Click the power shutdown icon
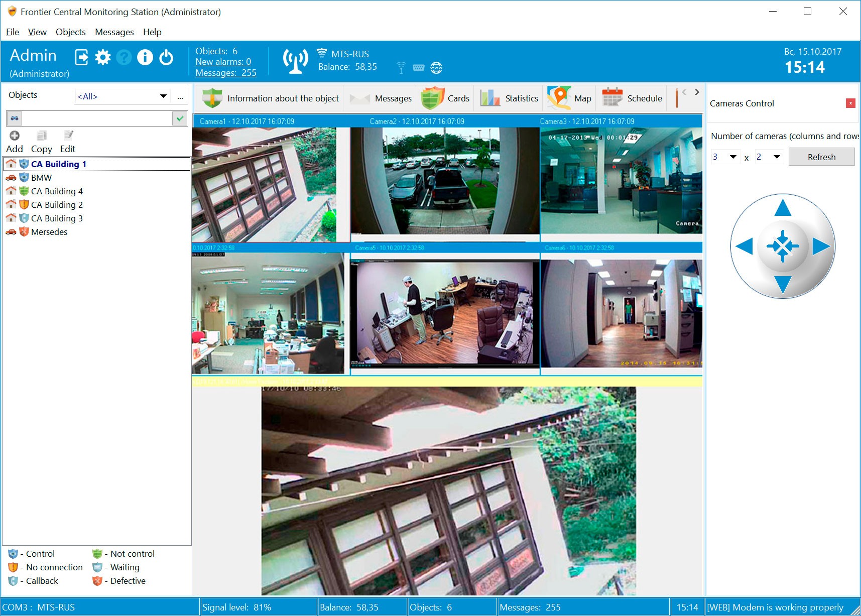 coord(166,57)
